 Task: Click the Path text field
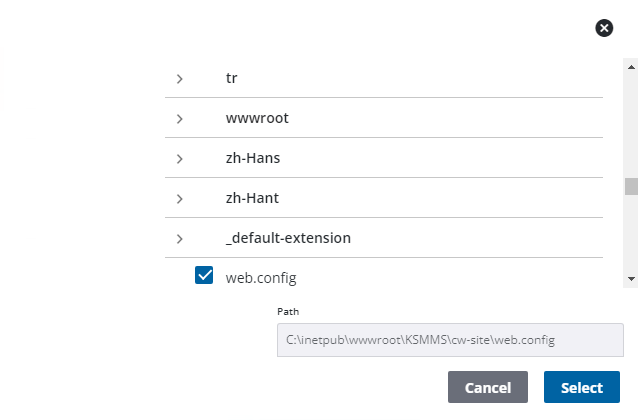pyautogui.click(x=450, y=340)
